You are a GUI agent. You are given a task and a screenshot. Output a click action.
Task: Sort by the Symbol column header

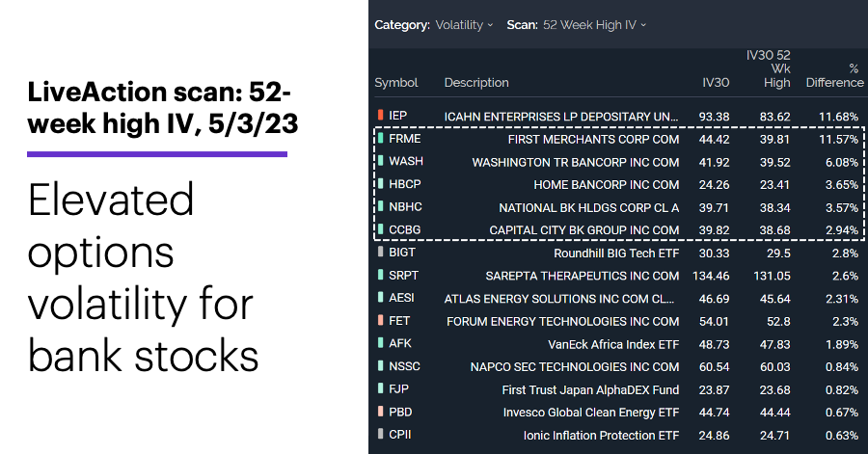[395, 82]
